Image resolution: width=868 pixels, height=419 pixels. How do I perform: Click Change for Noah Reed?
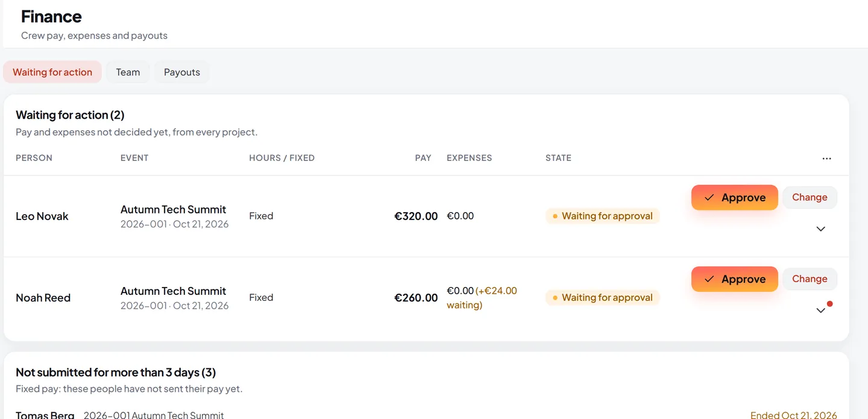click(810, 279)
